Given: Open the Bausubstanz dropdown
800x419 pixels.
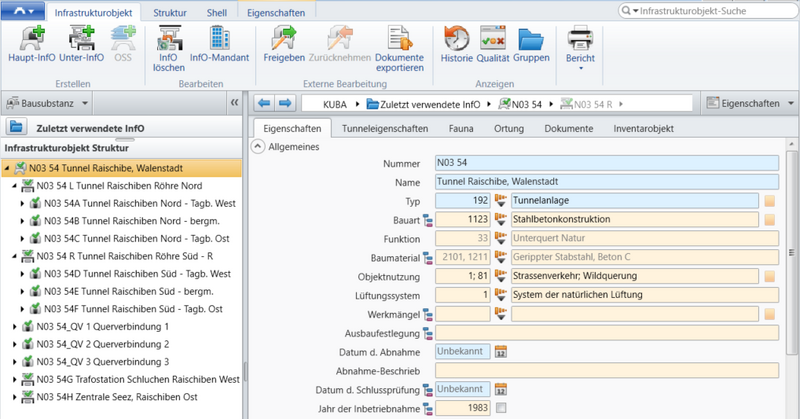Looking at the screenshot, I should point(85,104).
